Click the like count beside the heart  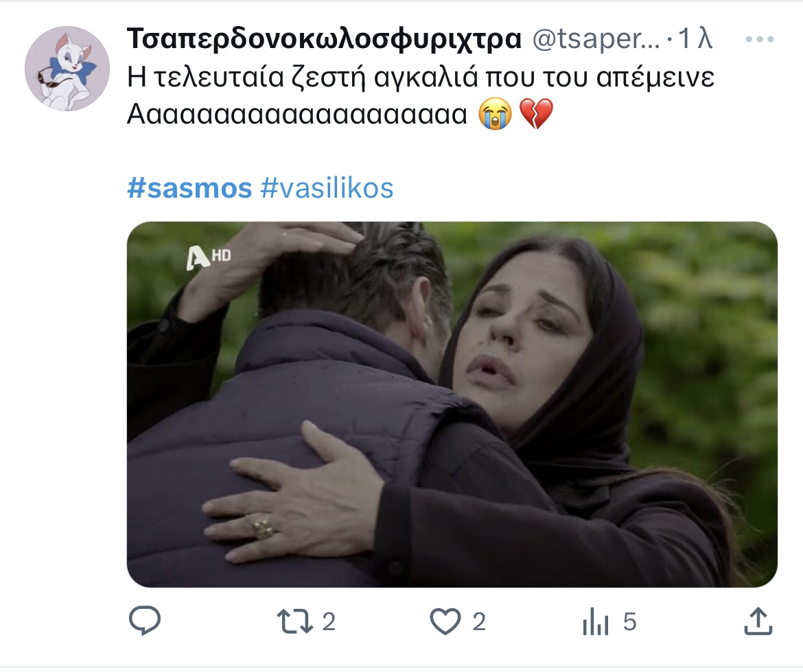[x=479, y=622]
